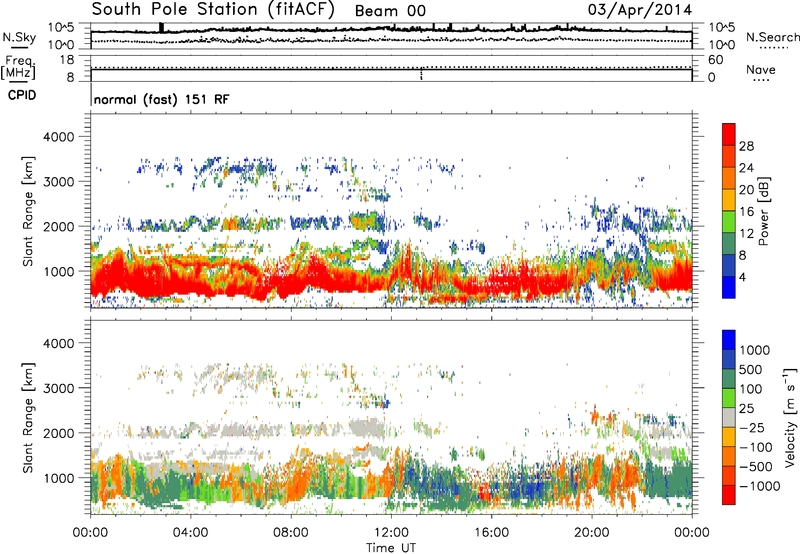Click the '-100' velocity colorbar label
The height and width of the screenshot is (554, 800).
pos(755,447)
